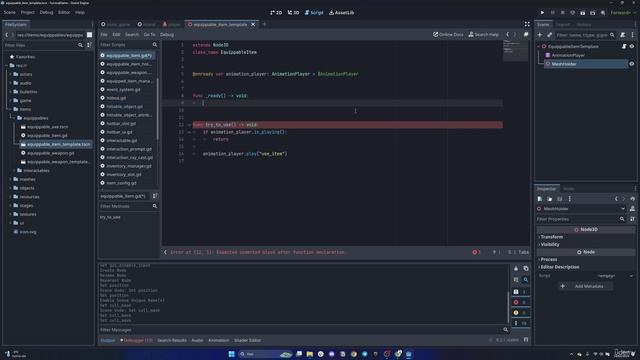
Task: Select the AnimationPlayer node
Action: 568,55
